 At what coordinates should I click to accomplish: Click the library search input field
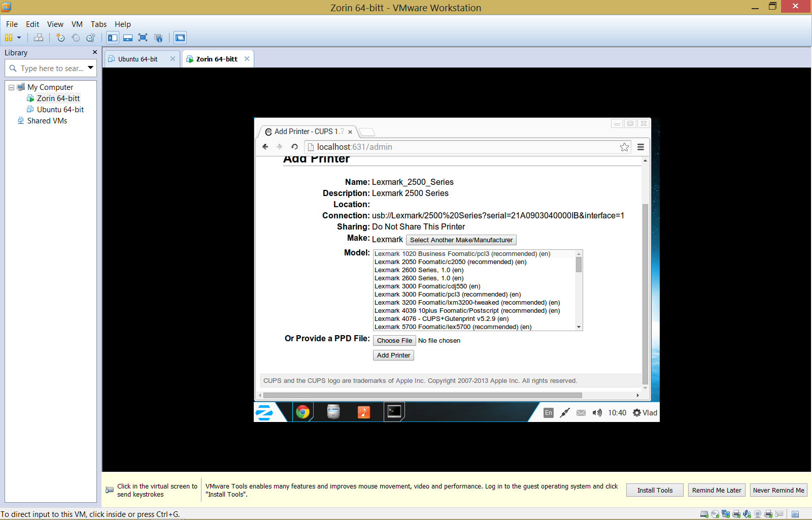click(x=52, y=68)
